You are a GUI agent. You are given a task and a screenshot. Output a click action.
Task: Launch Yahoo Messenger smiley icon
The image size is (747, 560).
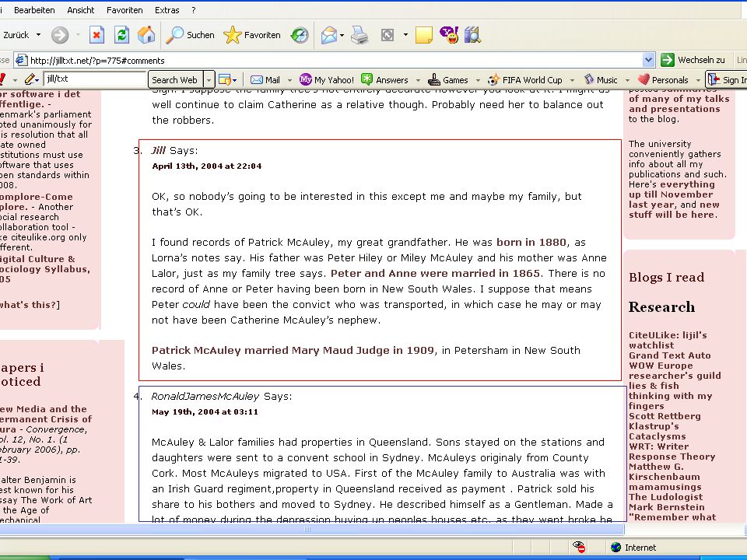[449, 35]
